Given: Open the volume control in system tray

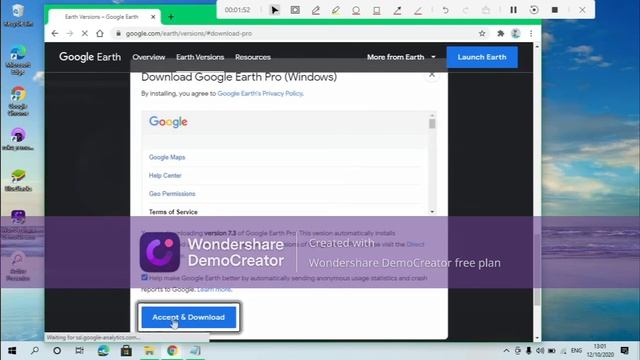Looking at the screenshot, I should click(x=540, y=351).
